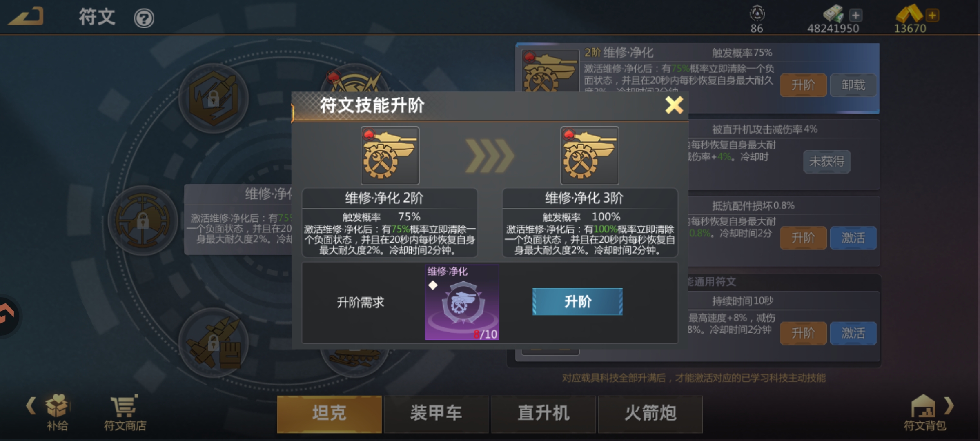Expand the next page right chevron
980x441 pixels.
click(949, 406)
